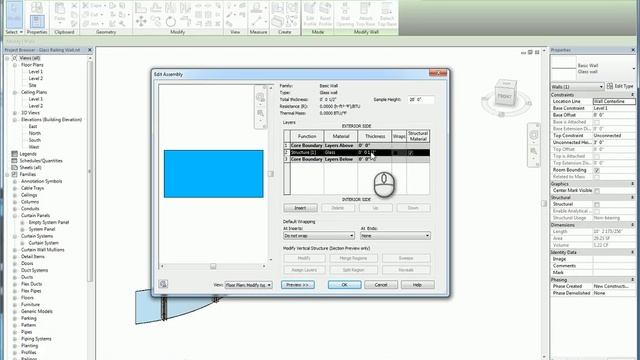Toggle Wraps checkbox in Structure [1] row
Screen dimensions: 640x360
pos(395,152)
